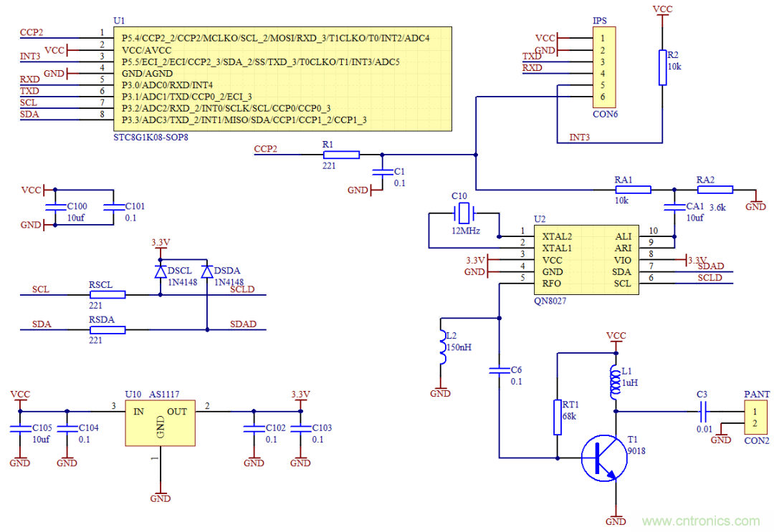Select the C1 0.1 capacitor symbol
The height and width of the screenshot is (532, 774).
coord(383,174)
